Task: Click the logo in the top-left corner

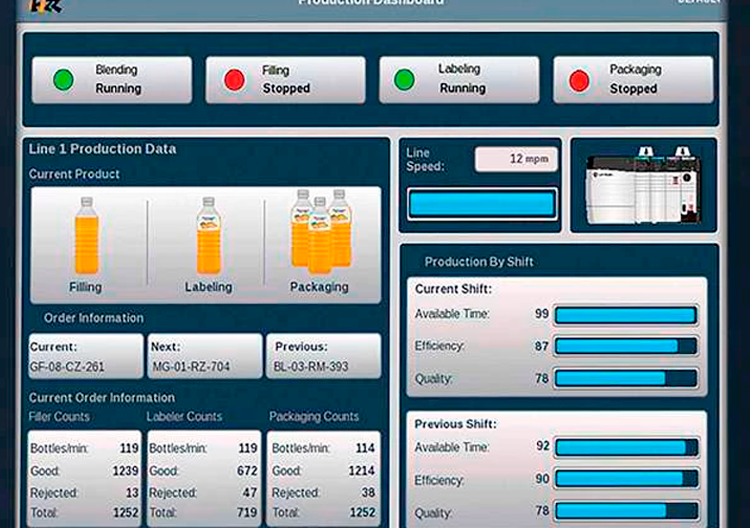Action: (x=18, y=6)
